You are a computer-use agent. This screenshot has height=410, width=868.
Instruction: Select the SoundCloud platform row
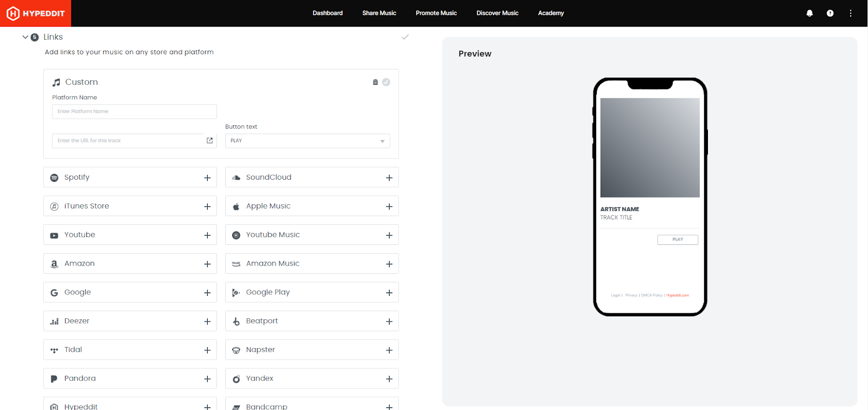click(312, 178)
